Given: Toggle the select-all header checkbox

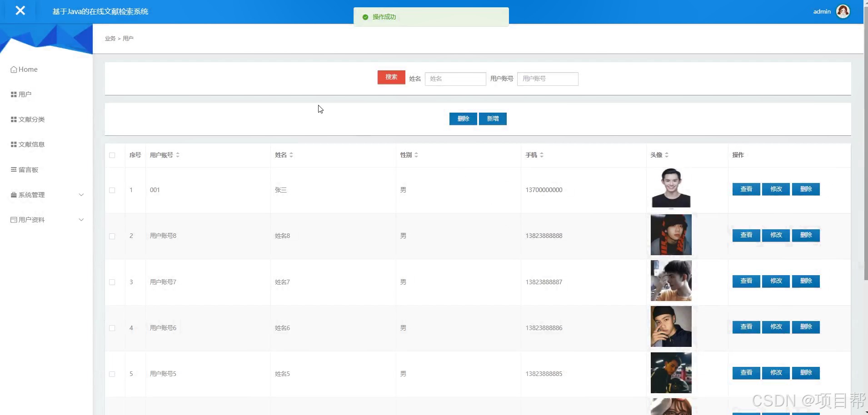Looking at the screenshot, I should click(x=112, y=155).
